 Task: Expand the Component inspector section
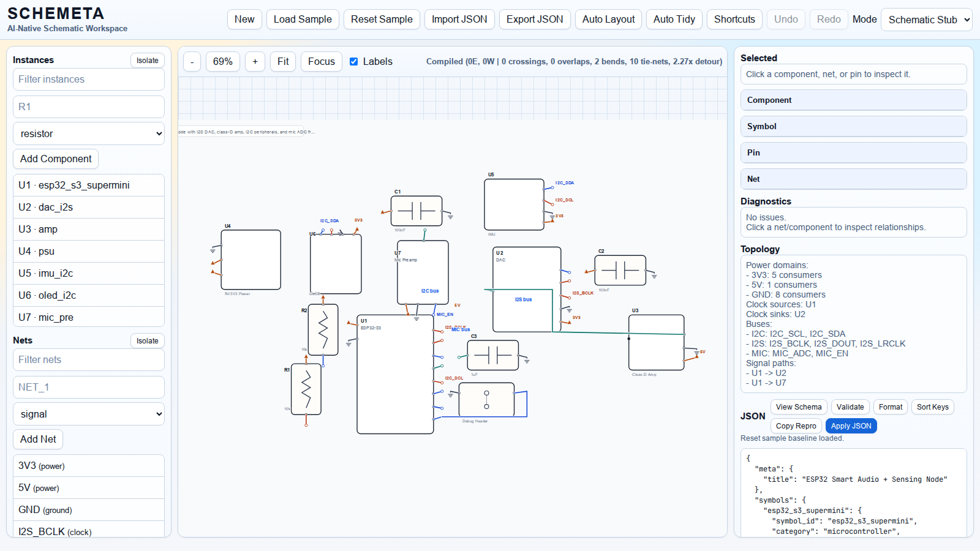pos(853,100)
